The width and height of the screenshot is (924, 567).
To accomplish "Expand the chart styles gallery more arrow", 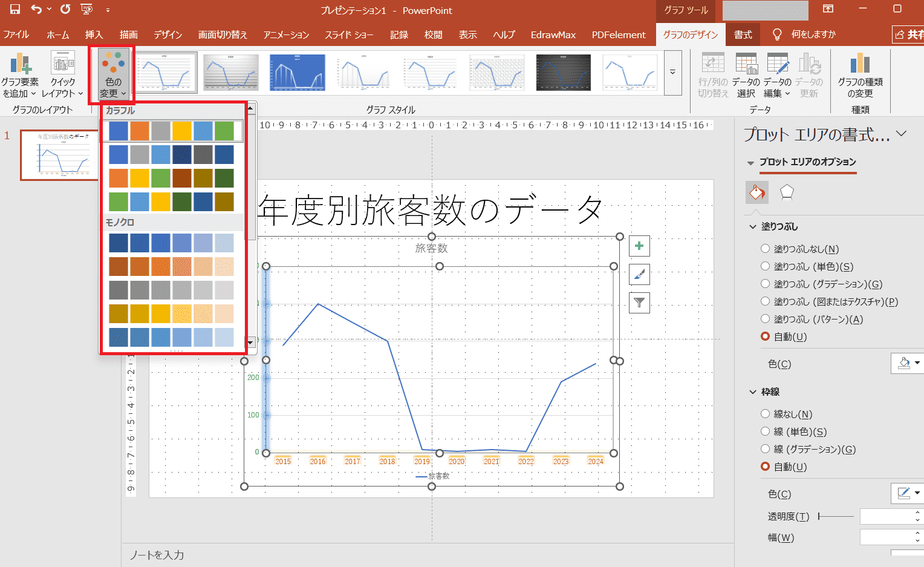I will pyautogui.click(x=672, y=72).
